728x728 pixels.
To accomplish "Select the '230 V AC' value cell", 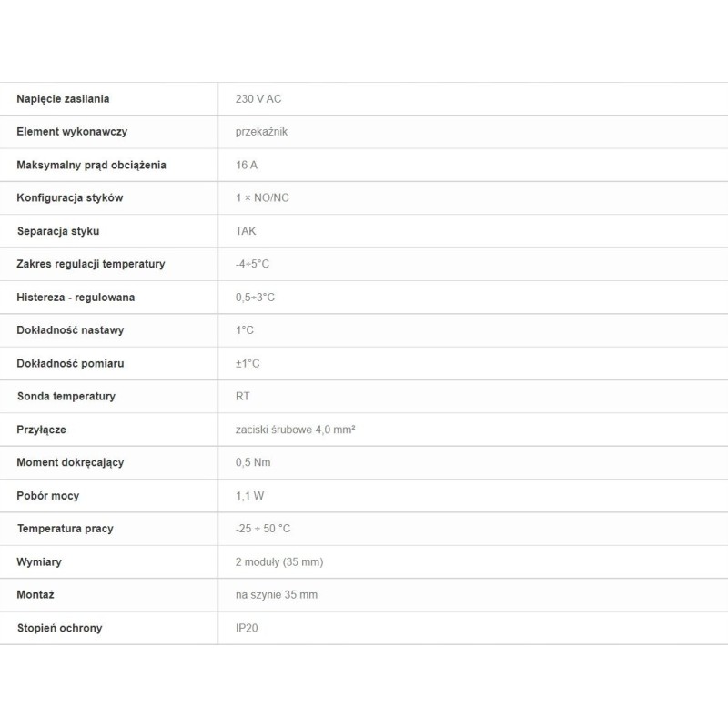I will 258,98.
